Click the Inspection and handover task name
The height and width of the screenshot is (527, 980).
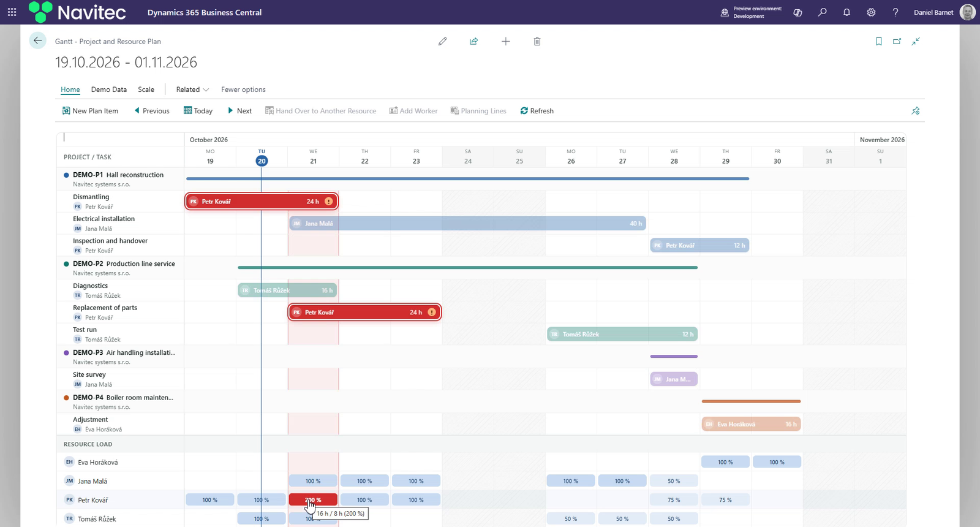pyautogui.click(x=110, y=241)
